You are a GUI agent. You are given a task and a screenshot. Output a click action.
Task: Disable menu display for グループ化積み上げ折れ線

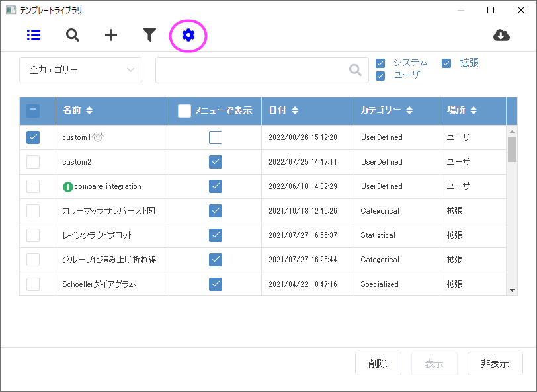(x=216, y=260)
